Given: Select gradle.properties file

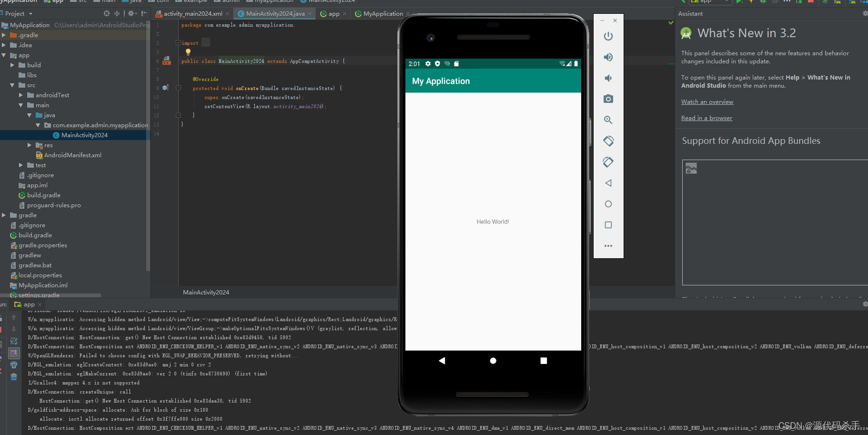Looking at the screenshot, I should pos(42,245).
